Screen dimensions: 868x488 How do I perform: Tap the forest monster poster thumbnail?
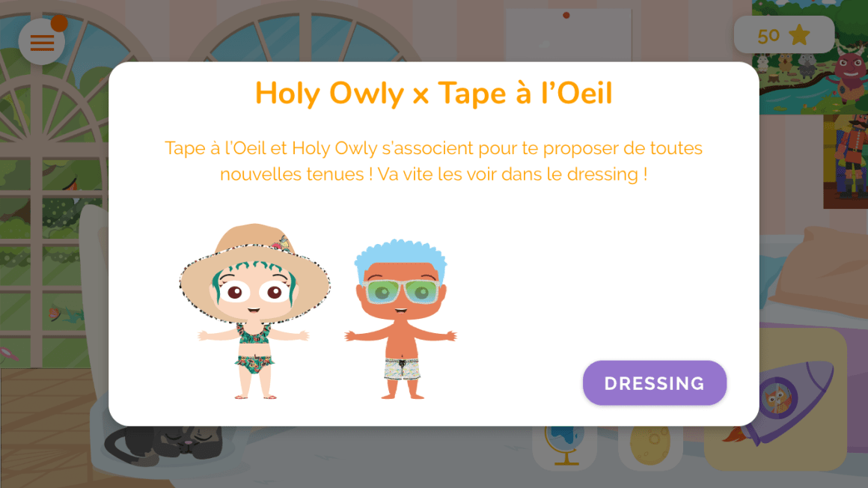click(x=810, y=57)
